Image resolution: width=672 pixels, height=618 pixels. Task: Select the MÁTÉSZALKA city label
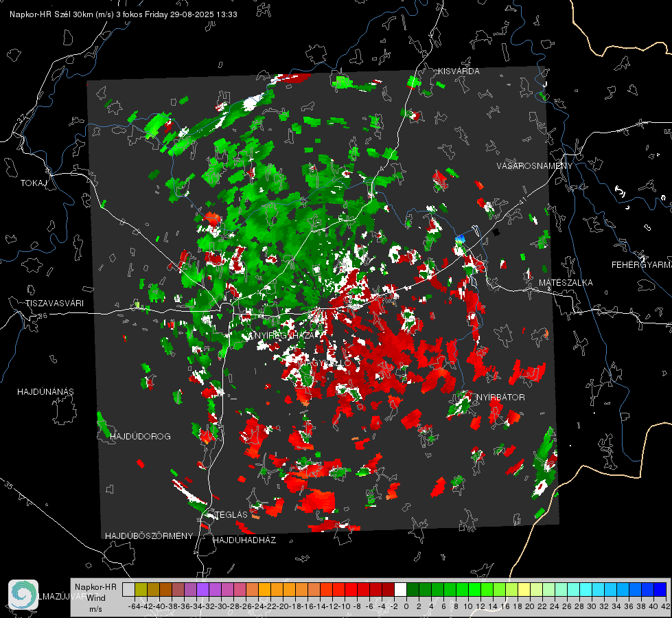coord(566,283)
